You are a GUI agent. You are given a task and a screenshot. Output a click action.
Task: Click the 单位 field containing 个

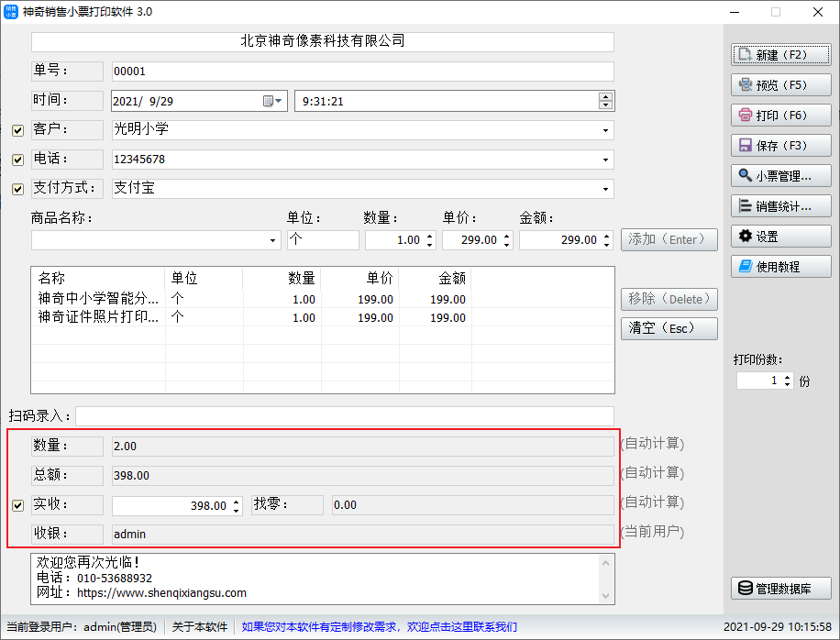click(323, 240)
